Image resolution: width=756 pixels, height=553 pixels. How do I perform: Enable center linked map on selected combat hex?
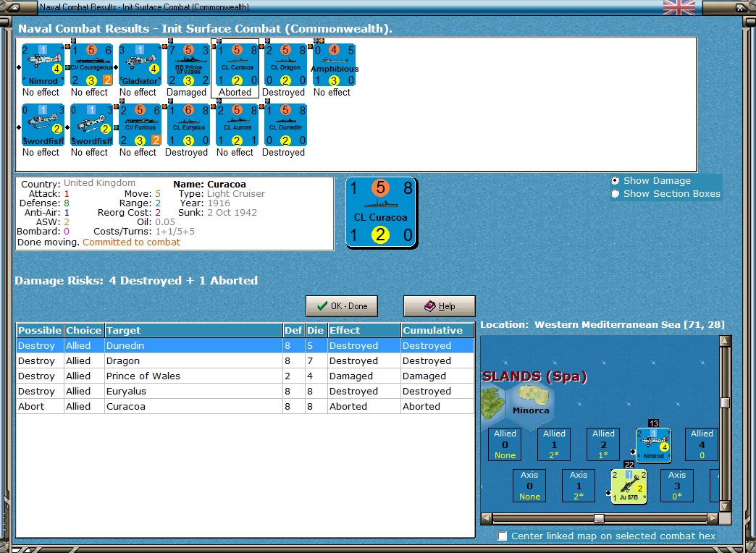click(x=502, y=536)
